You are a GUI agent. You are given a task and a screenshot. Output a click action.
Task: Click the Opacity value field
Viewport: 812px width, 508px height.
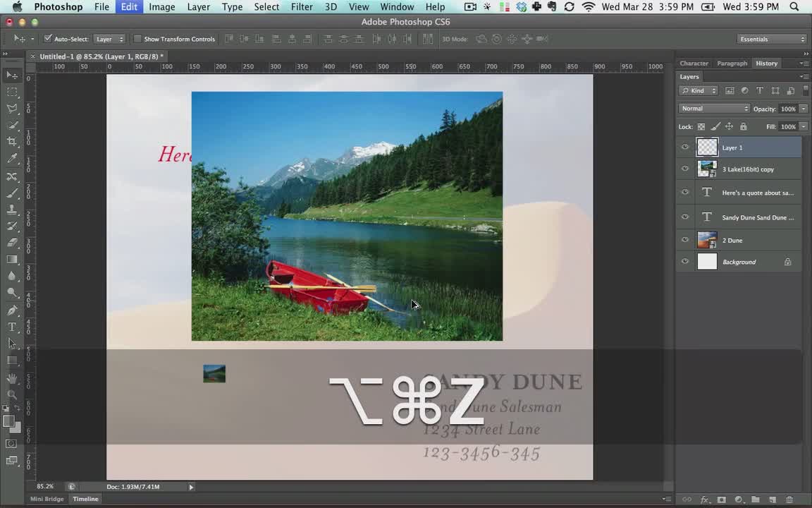(x=787, y=109)
